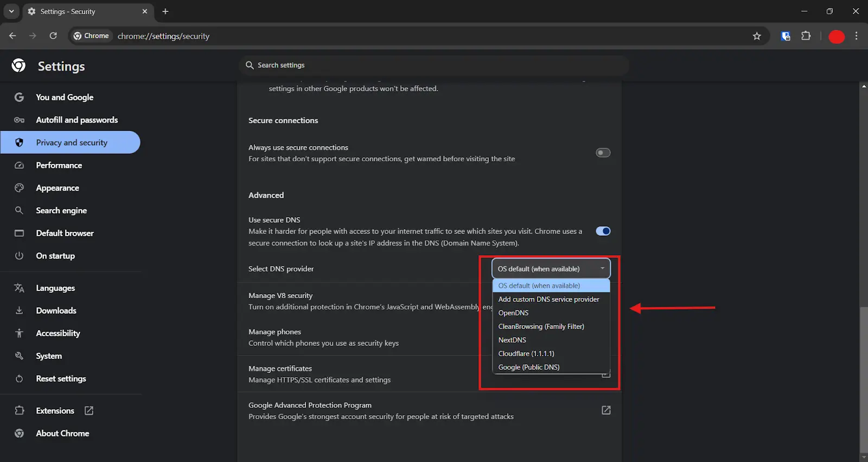This screenshot has height=462, width=868.
Task: Click the vertical scrollbar thumb
Action: coord(864,380)
